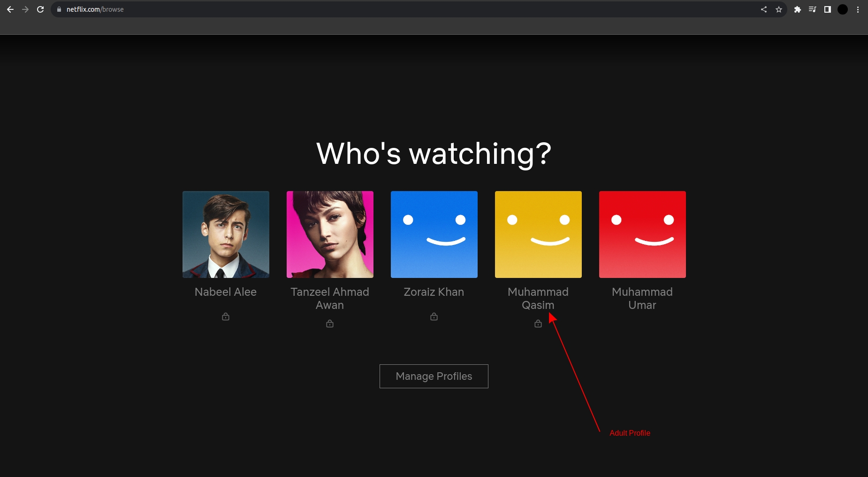Select the yellow Muhammad Qasim profile avatar

tap(538, 234)
